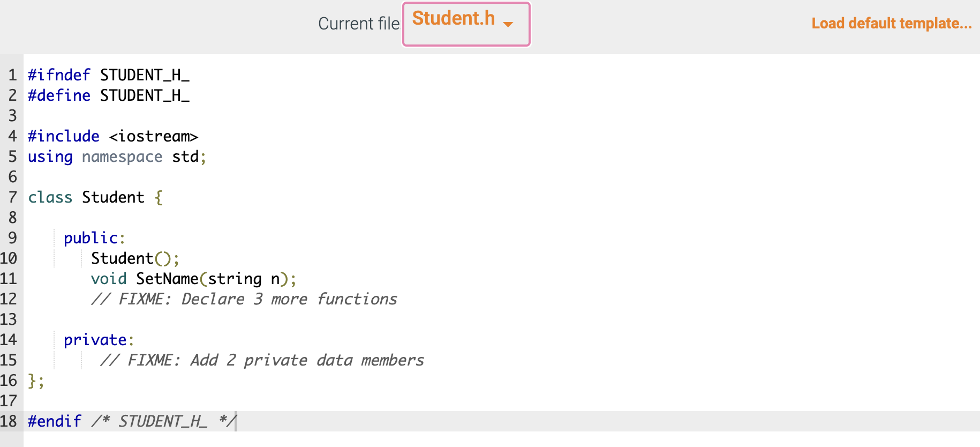
Task: Click empty line 13 in editor
Action: click(x=502, y=319)
